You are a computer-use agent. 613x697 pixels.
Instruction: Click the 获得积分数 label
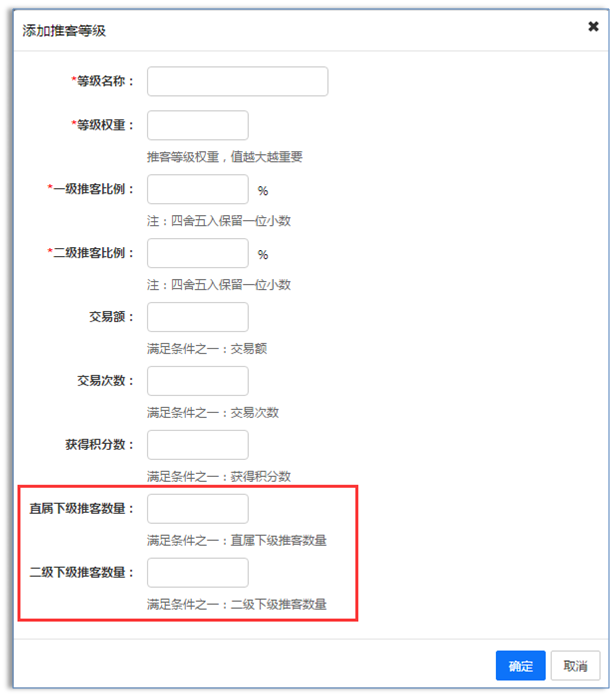99,445
